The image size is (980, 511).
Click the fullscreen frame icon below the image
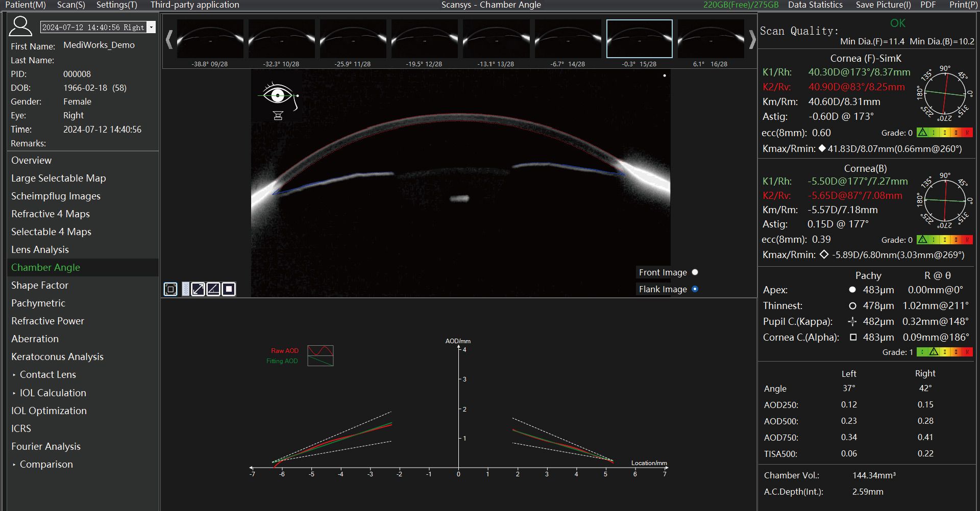point(170,289)
